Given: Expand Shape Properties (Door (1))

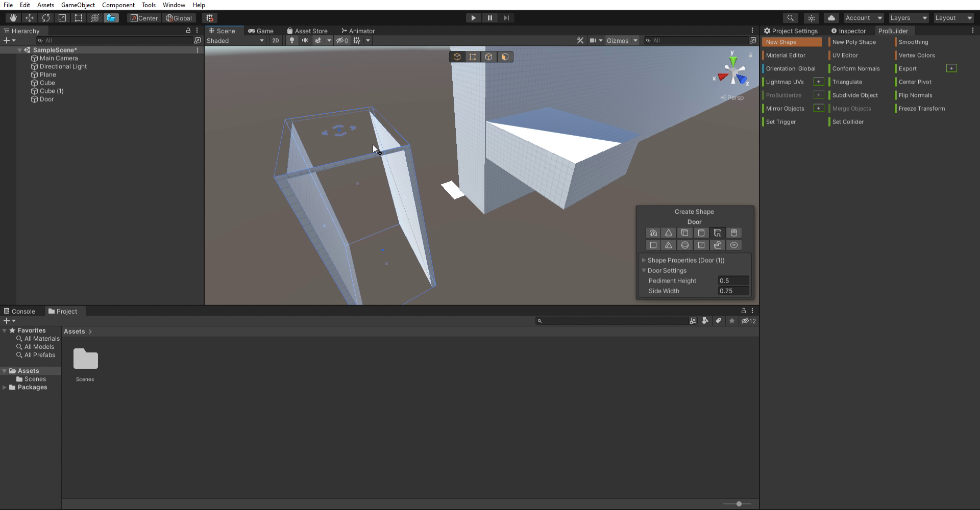Looking at the screenshot, I should (644, 260).
